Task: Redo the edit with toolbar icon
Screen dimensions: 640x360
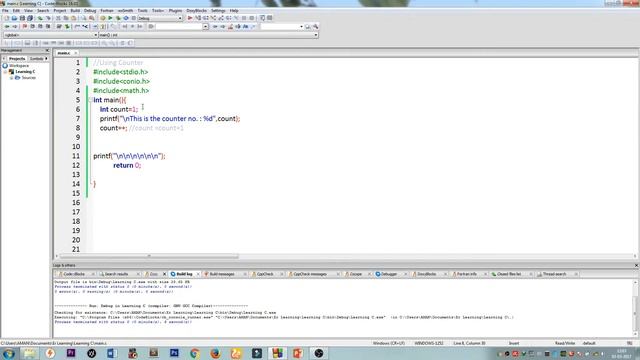Action: 48,18
